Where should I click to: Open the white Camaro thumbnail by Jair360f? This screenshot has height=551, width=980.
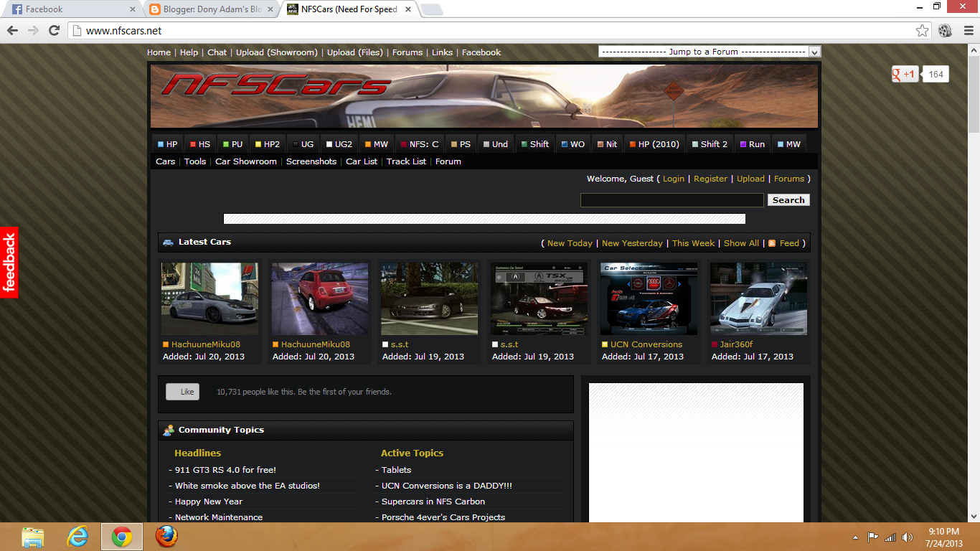[759, 298]
